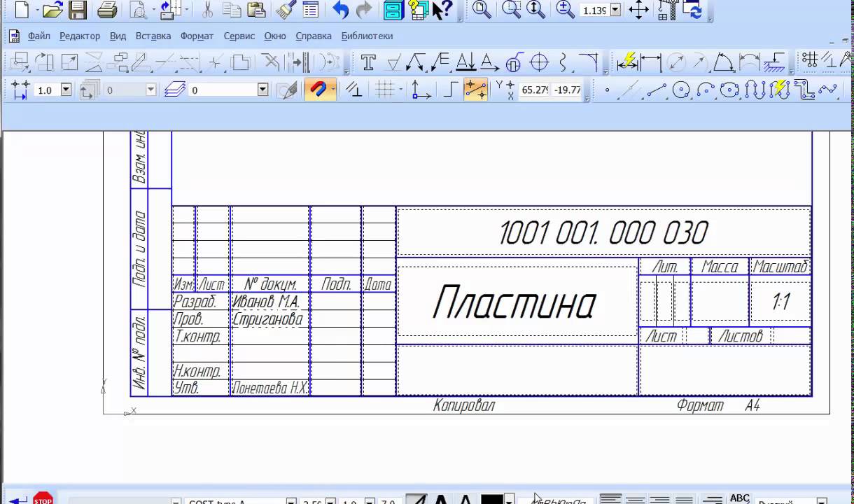
Task: Open the Библиотеки menu
Action: [367, 36]
